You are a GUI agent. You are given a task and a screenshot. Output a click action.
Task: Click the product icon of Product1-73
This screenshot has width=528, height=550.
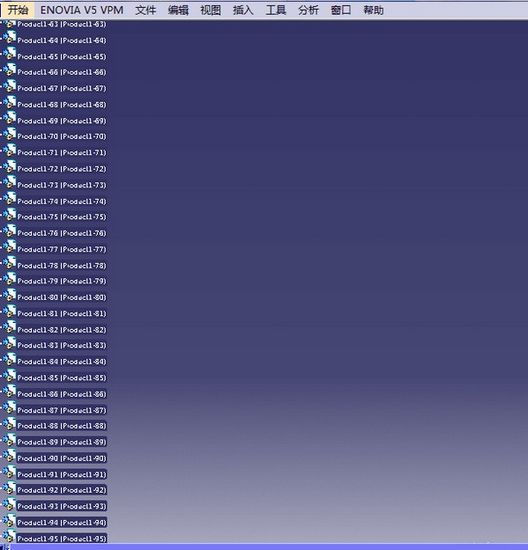click(9, 182)
